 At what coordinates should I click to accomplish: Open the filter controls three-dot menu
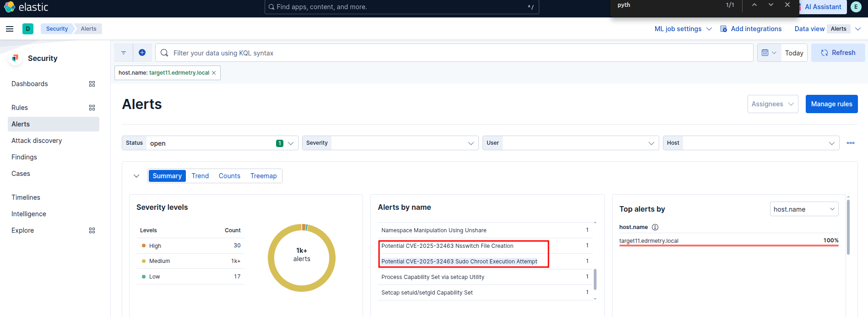click(x=851, y=143)
